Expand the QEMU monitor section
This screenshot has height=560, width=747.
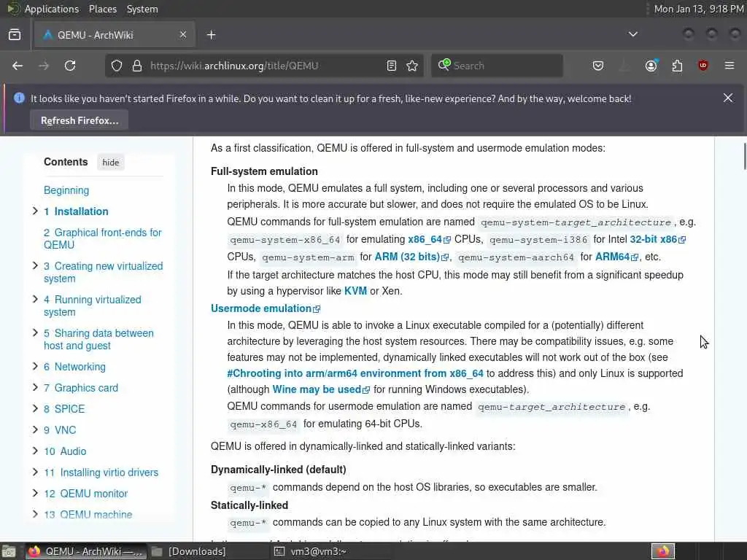35,493
